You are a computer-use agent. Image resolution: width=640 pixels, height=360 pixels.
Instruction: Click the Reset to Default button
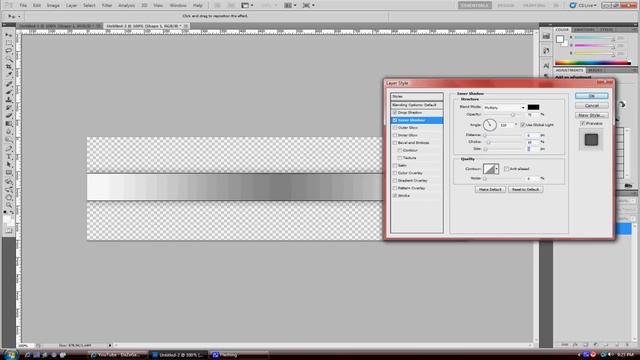coord(525,189)
